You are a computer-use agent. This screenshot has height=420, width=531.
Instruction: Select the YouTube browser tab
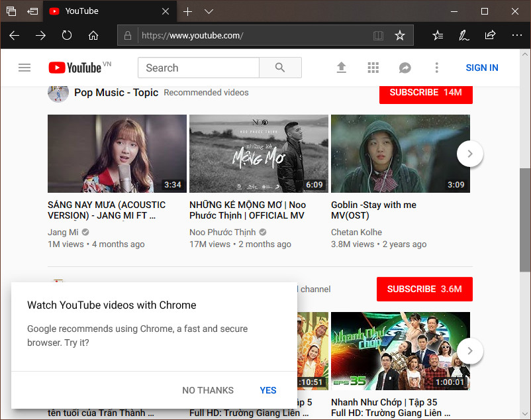click(110, 11)
